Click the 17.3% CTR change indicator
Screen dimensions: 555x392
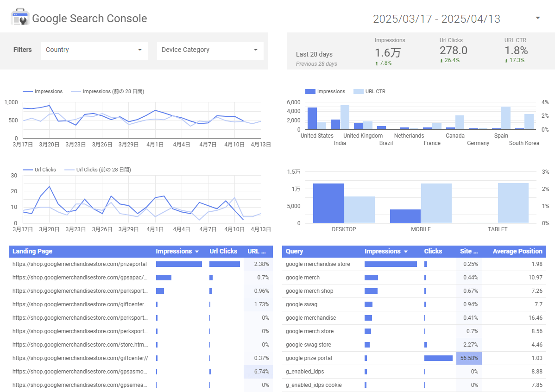(x=515, y=61)
